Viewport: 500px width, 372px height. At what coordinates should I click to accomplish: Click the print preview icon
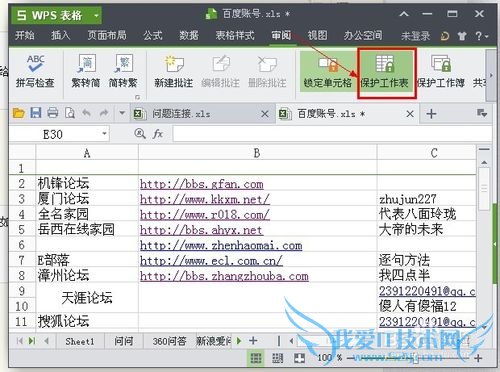tap(70, 113)
